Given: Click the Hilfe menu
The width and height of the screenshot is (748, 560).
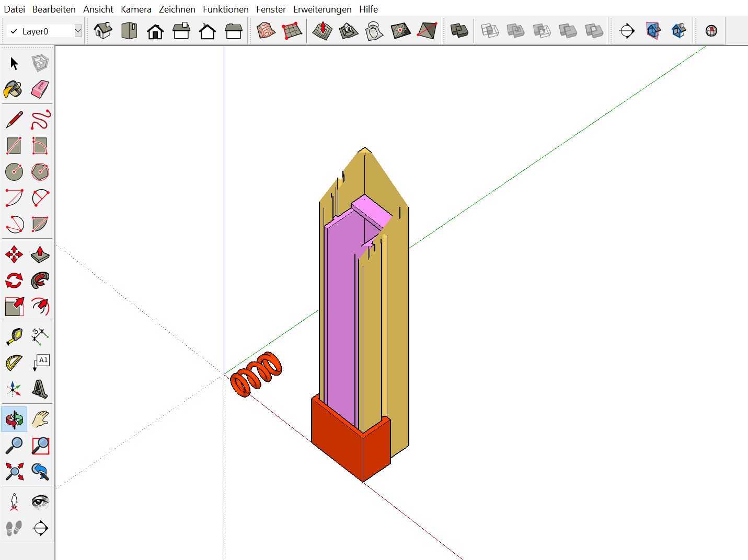Looking at the screenshot, I should coord(369,9).
